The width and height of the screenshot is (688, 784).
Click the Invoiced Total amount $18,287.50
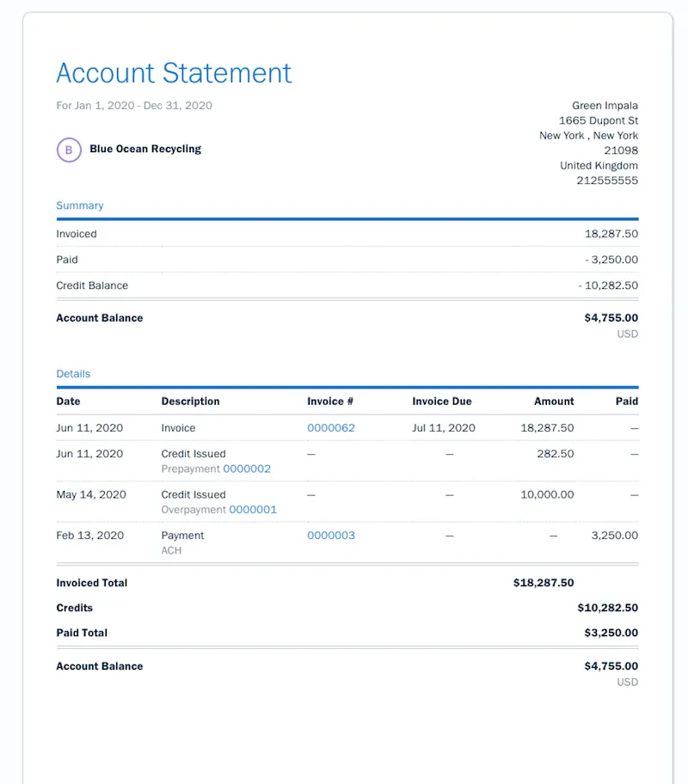[543, 583]
